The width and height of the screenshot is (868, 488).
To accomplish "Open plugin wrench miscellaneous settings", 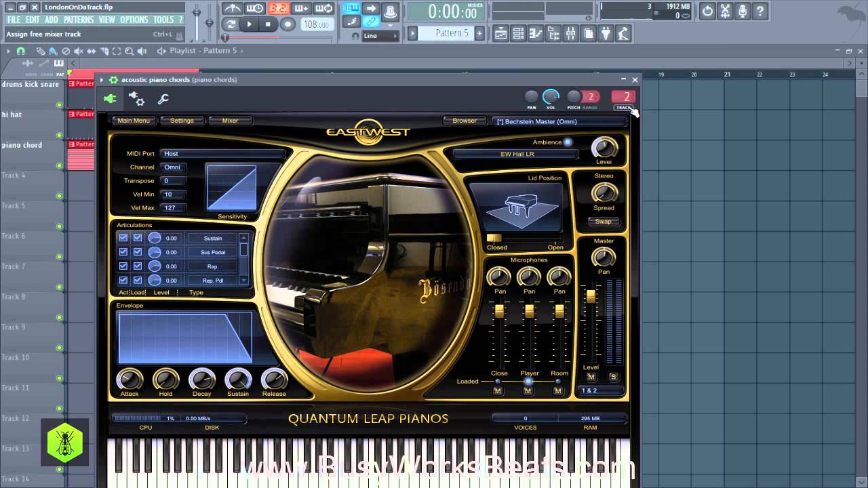I will (163, 99).
